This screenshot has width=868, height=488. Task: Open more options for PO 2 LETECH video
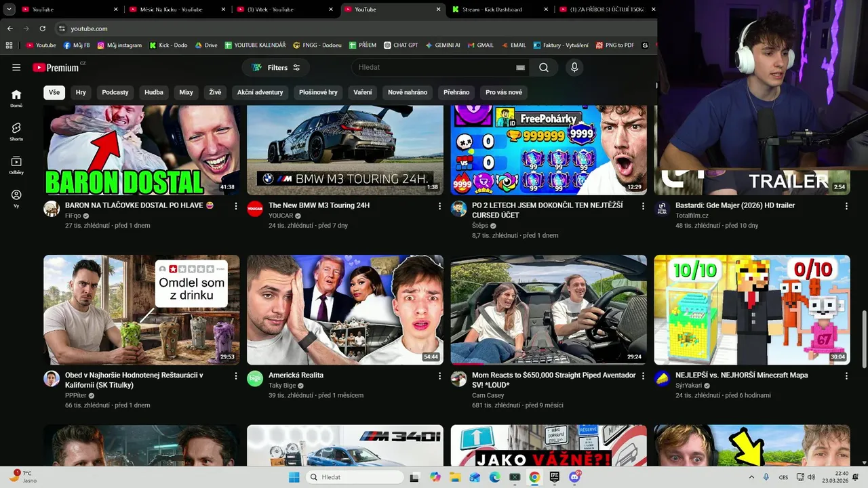[643, 205]
